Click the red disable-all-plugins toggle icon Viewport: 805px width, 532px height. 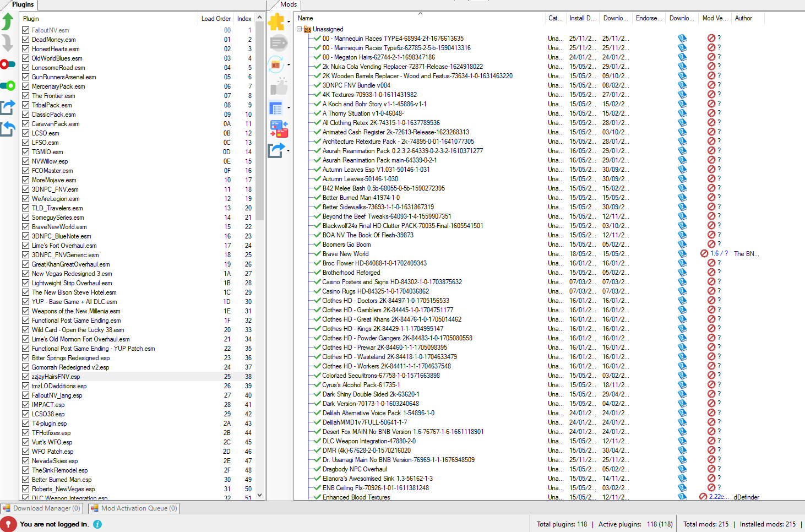7,64
